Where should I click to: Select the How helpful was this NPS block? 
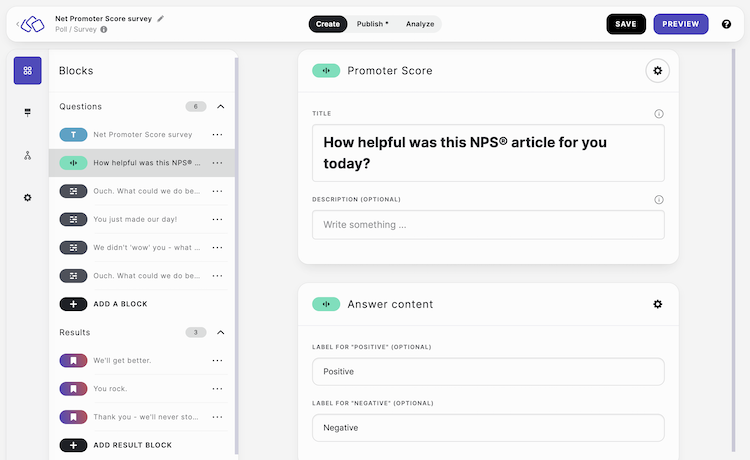[x=142, y=163]
